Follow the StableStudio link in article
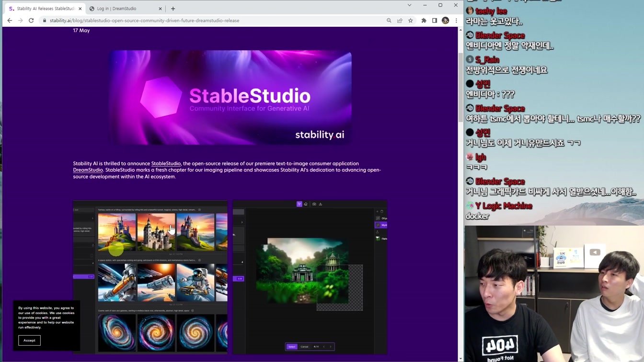Viewport: 644px width, 362px height. 166,164
